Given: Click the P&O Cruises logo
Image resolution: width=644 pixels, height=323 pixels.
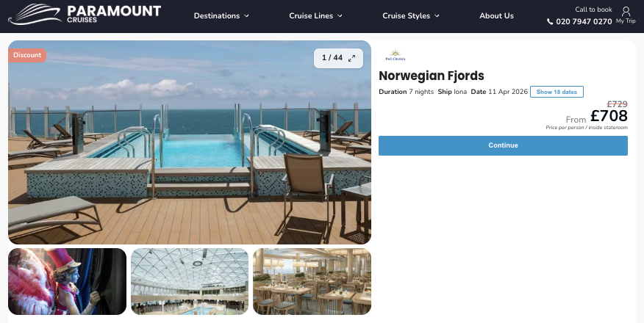Looking at the screenshot, I should [x=395, y=55].
